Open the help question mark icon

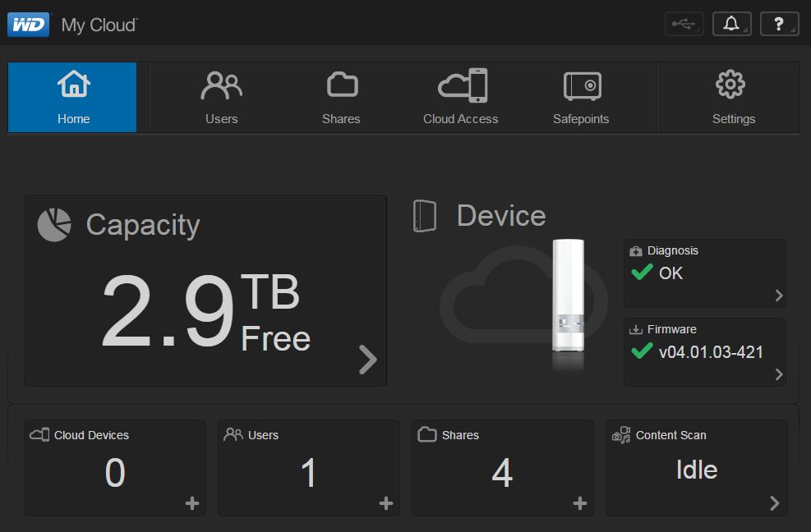pos(779,24)
